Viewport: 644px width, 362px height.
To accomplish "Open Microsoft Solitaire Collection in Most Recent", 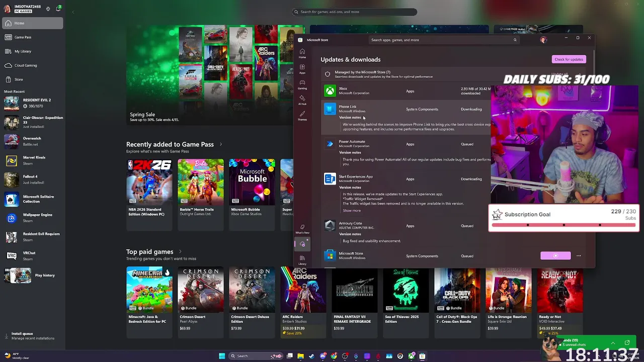I will [33, 199].
